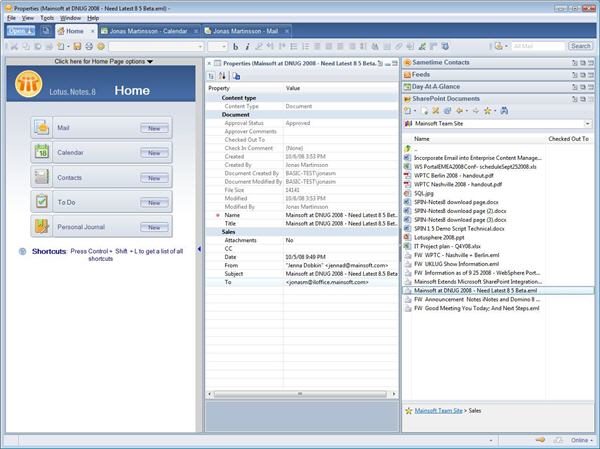
Task: Open the Tools menu
Action: click(x=47, y=18)
